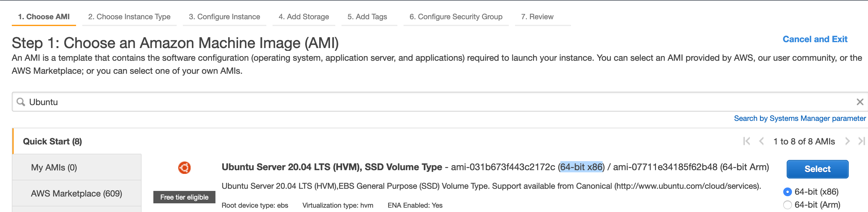Jump to last AMI results page
The height and width of the screenshot is (212, 868).
pos(861,141)
